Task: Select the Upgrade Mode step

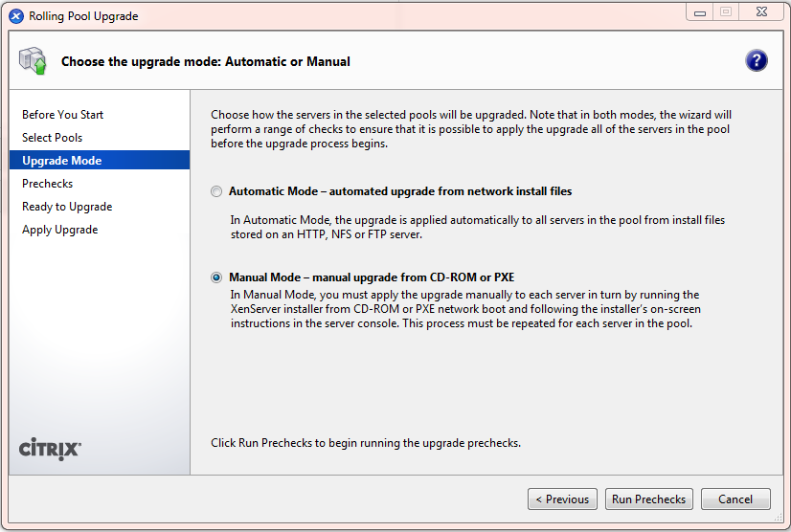Action: [x=62, y=161]
